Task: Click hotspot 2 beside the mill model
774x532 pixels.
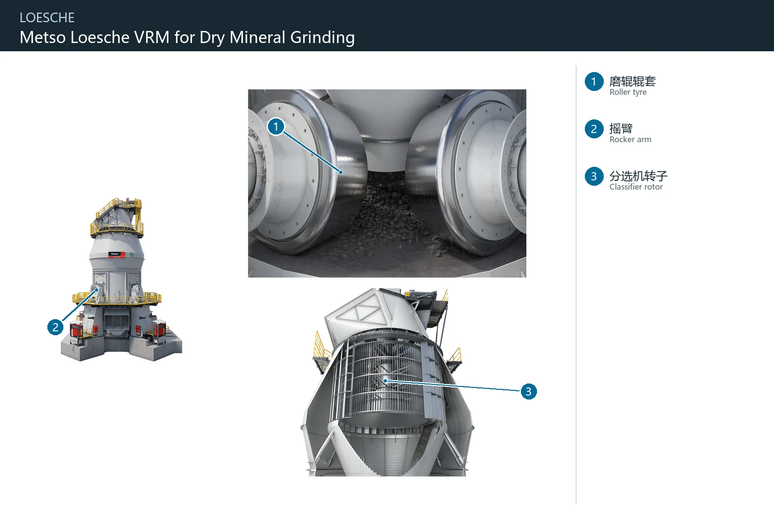Action: (x=55, y=327)
